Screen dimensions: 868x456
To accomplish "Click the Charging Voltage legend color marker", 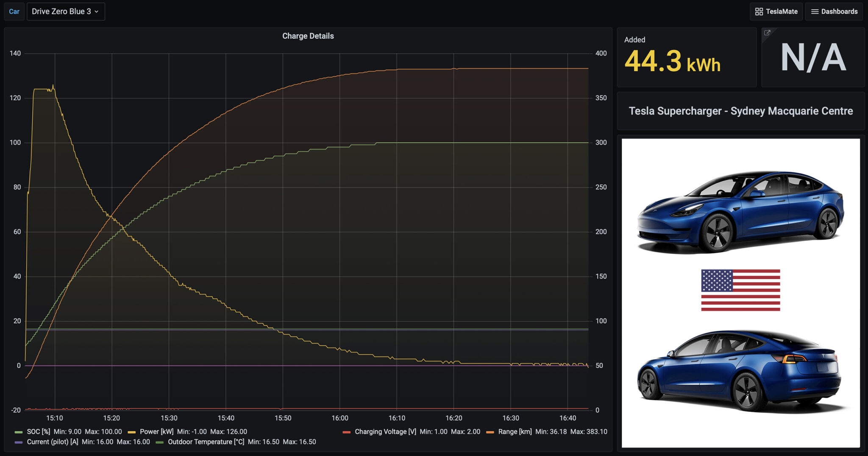I will coord(347,431).
